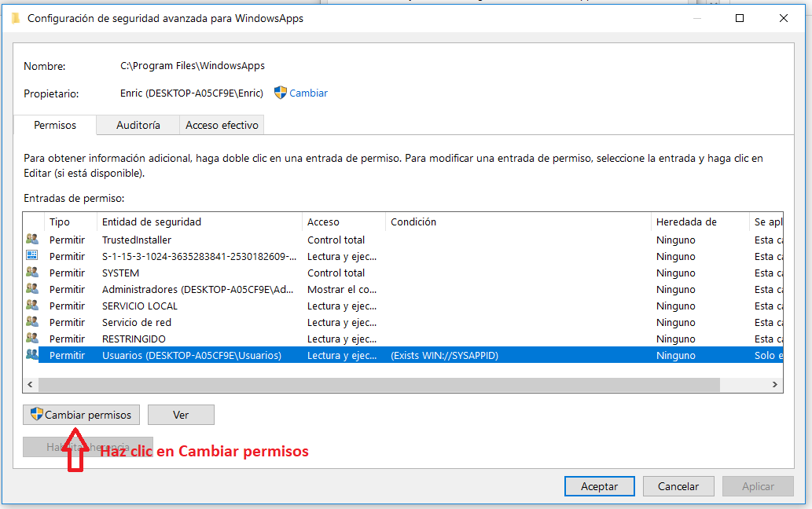The height and width of the screenshot is (509, 812).
Task: Select the RESTRINGIDO permission entry
Action: point(403,339)
